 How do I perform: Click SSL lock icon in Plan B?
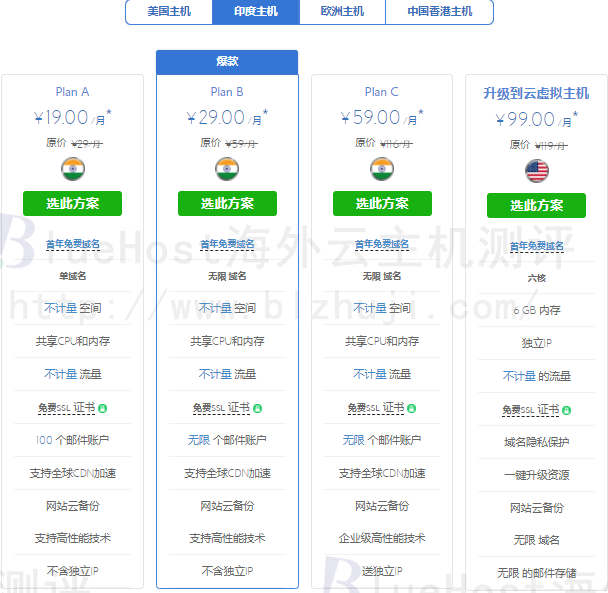tap(257, 408)
